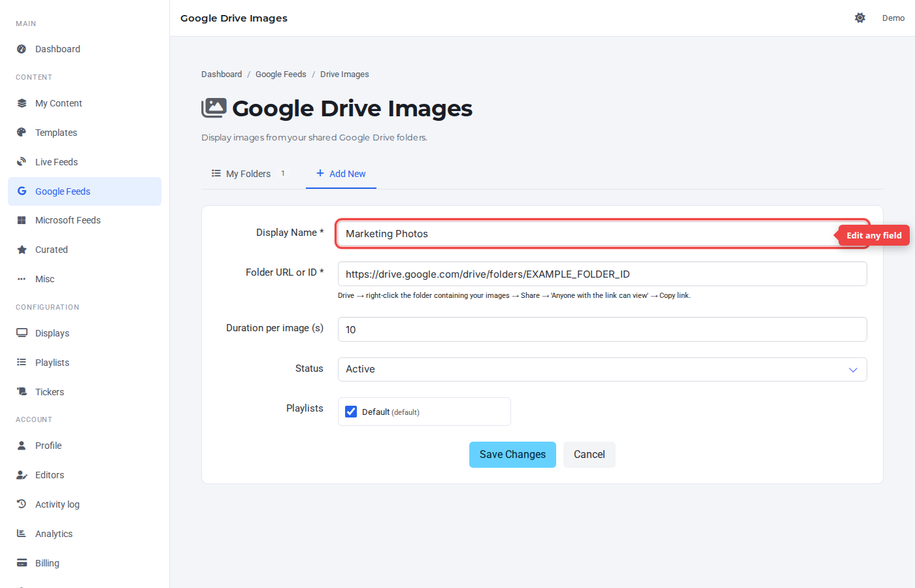Click the Editors user-pen icon

(x=22, y=475)
